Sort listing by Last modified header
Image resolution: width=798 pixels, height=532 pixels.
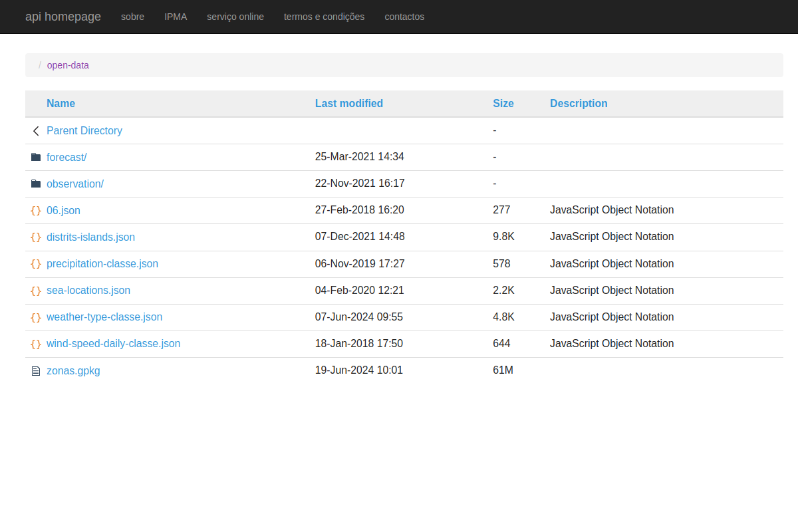coord(349,103)
